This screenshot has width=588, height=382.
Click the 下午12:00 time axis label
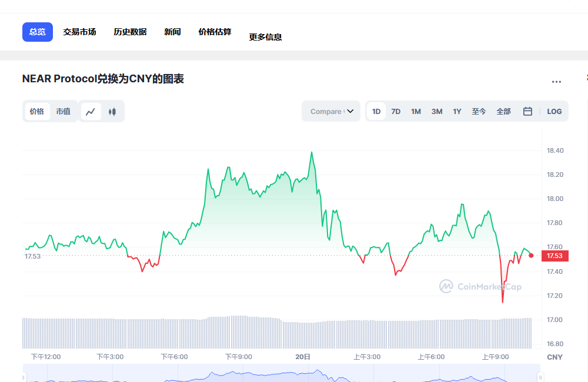[x=46, y=357]
